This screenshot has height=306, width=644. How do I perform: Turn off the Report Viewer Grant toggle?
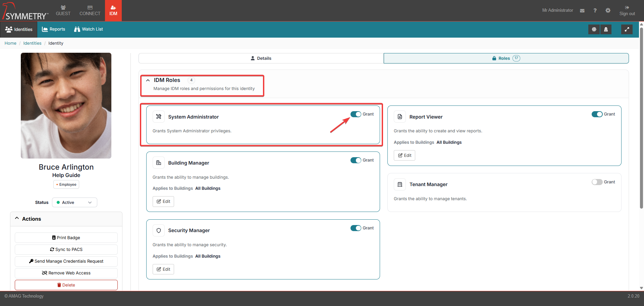click(597, 114)
